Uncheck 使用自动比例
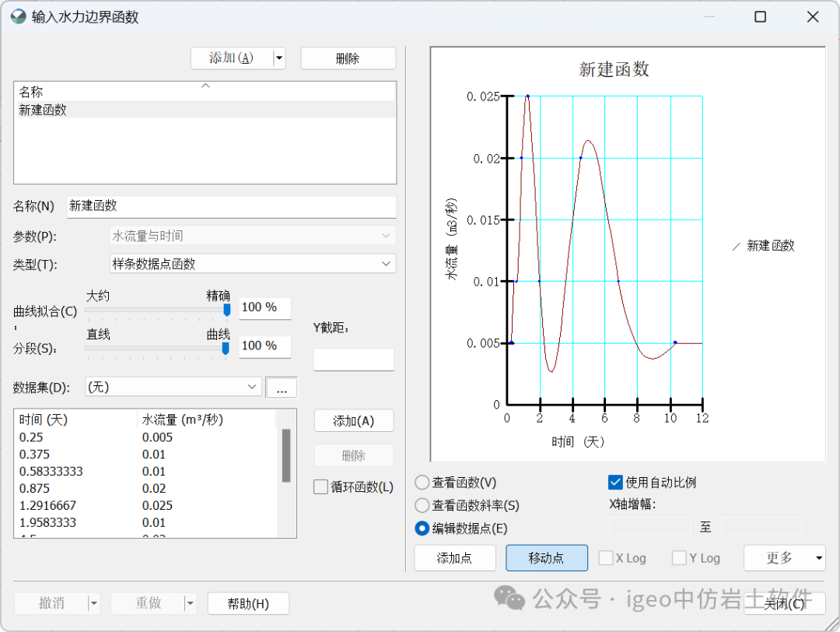 [x=615, y=482]
